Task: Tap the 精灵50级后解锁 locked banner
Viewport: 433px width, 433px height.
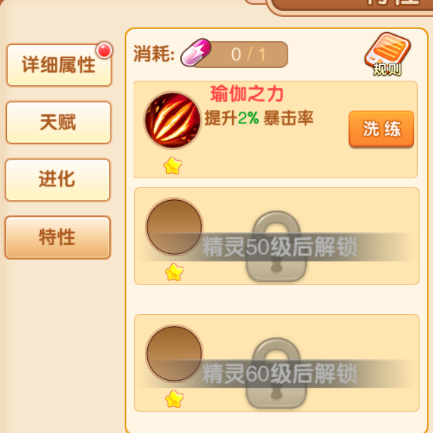Action: point(279,247)
